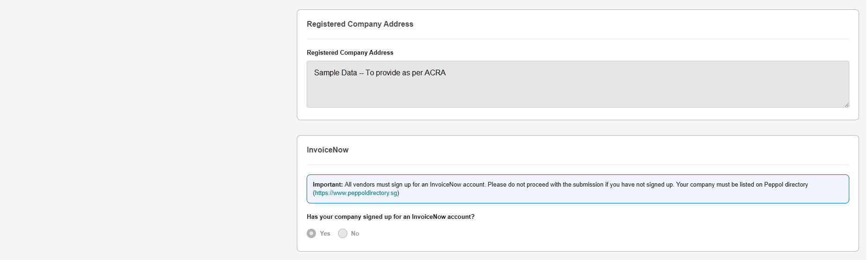Click the divider line below InvoiceNow heading
The height and width of the screenshot is (260, 868).
(577, 165)
